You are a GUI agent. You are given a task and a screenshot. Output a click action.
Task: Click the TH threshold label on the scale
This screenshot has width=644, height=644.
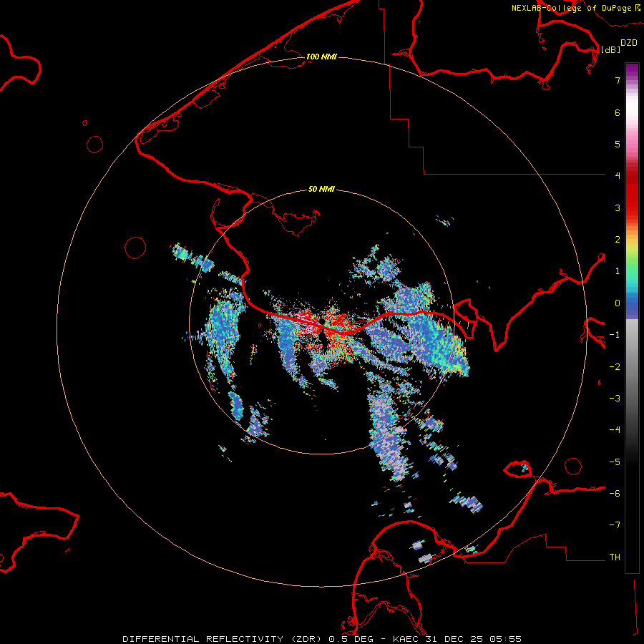coord(615,557)
